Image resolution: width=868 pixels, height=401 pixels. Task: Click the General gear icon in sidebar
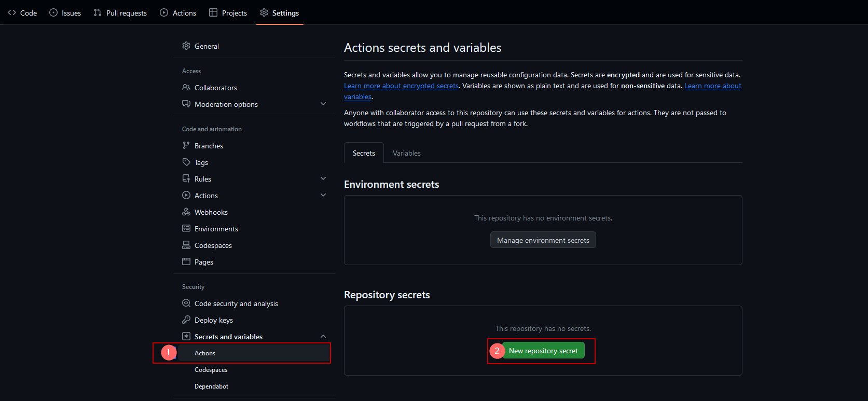click(186, 46)
